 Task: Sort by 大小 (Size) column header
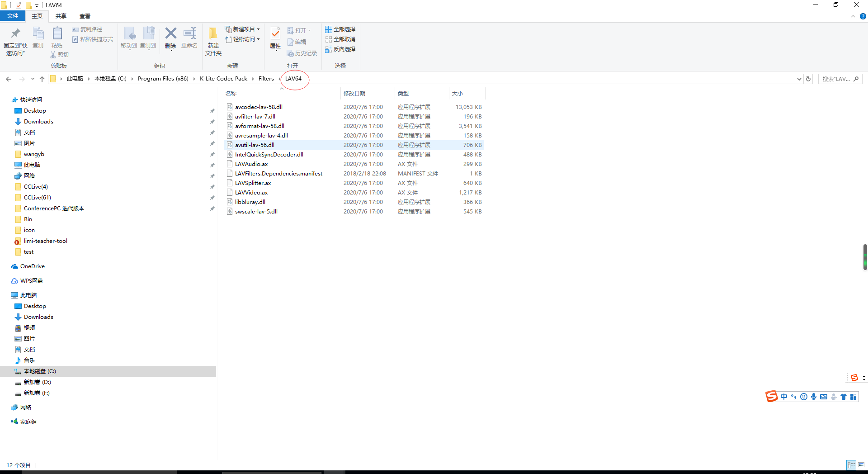(x=458, y=94)
